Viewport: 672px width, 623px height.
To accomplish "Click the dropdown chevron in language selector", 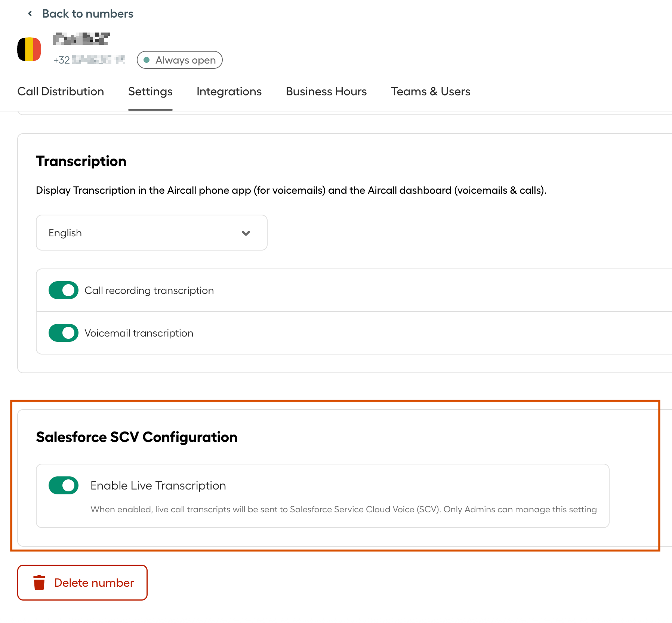I will 246,233.
